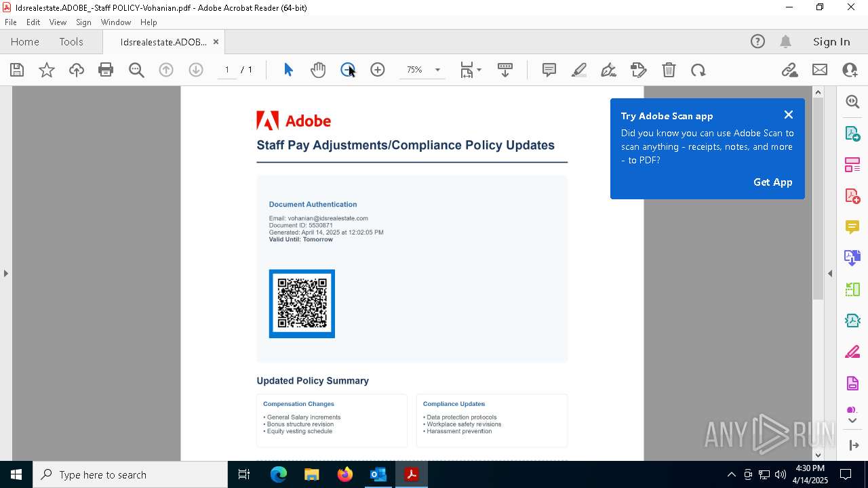Open the View menu
Image resolution: width=868 pixels, height=488 pixels.
[58, 22]
